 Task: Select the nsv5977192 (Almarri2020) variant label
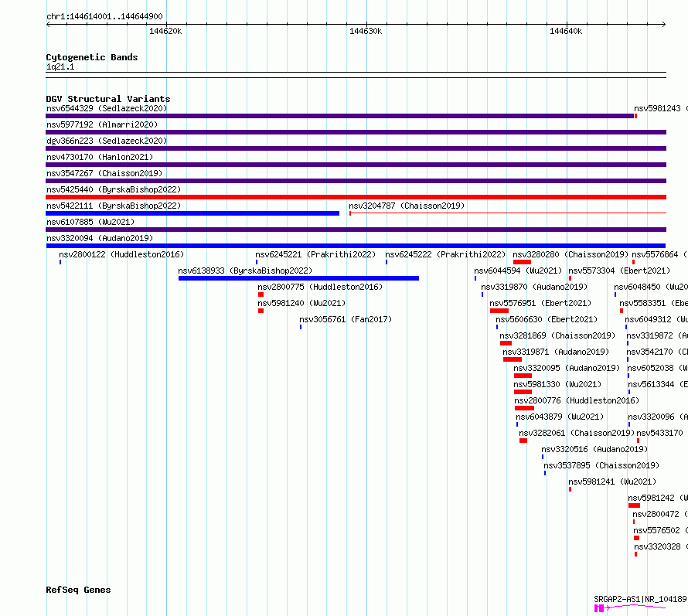(102, 124)
